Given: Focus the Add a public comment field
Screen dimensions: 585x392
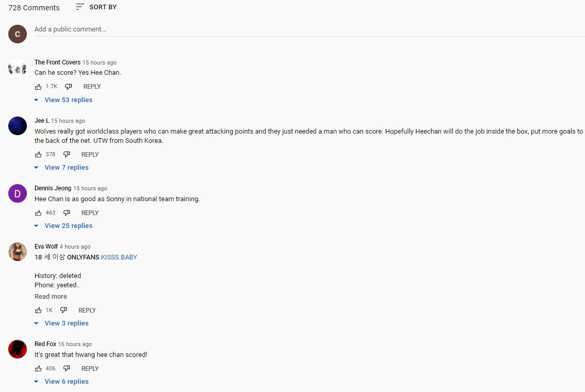Looking at the screenshot, I should point(310,29).
